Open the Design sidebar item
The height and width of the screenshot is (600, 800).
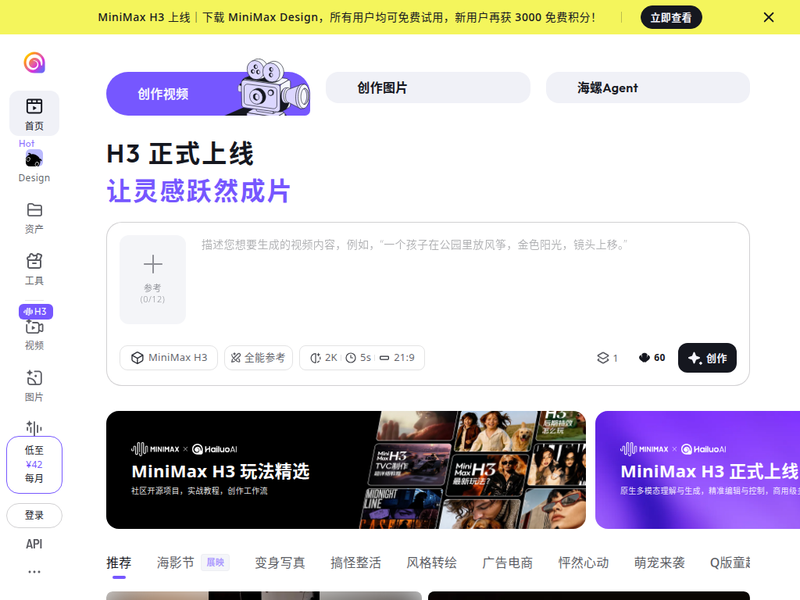(x=34, y=167)
